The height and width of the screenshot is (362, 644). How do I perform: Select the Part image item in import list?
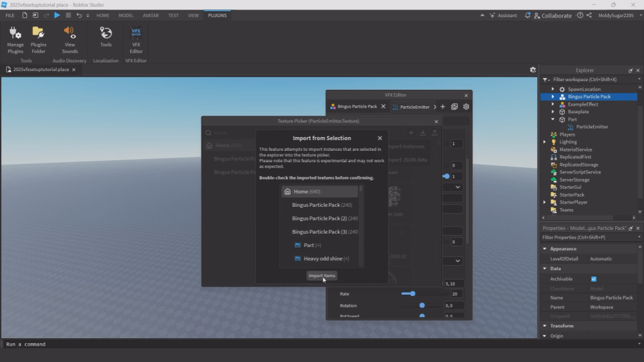pyautogui.click(x=308, y=245)
